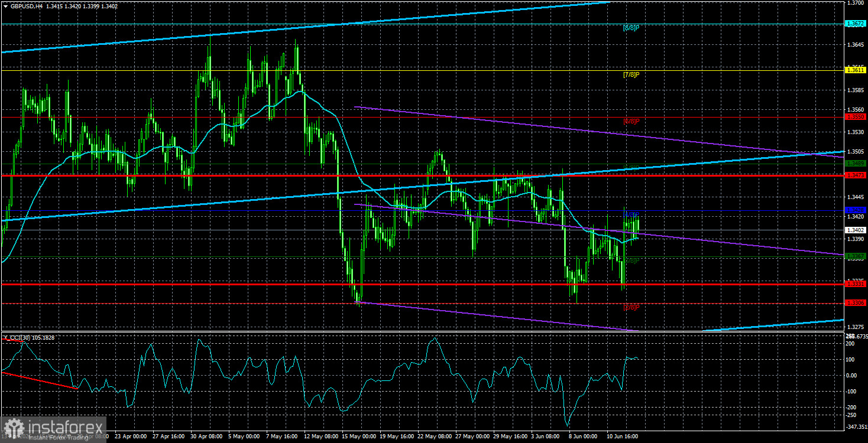Click the 8 Jun 00:00 time label
868x443 pixels.
(584, 438)
